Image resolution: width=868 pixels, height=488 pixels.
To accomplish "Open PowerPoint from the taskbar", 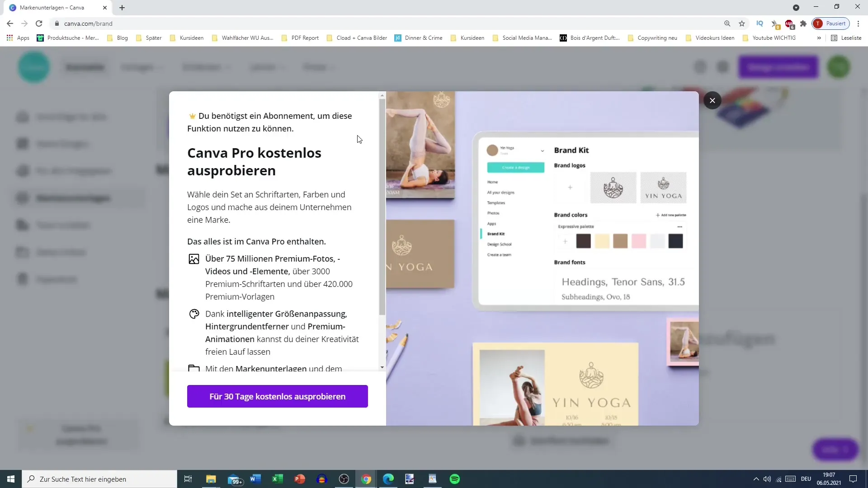I will [x=300, y=479].
